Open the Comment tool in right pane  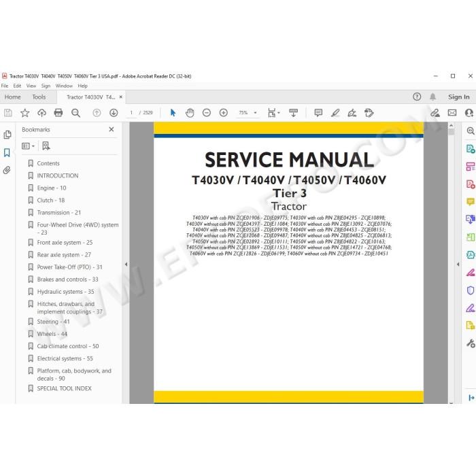pyautogui.click(x=471, y=201)
